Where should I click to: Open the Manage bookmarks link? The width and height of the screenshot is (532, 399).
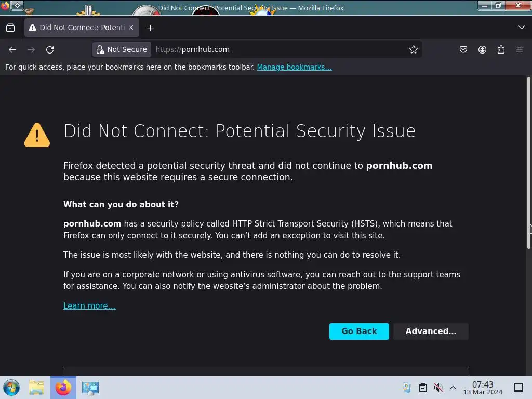pyautogui.click(x=294, y=67)
